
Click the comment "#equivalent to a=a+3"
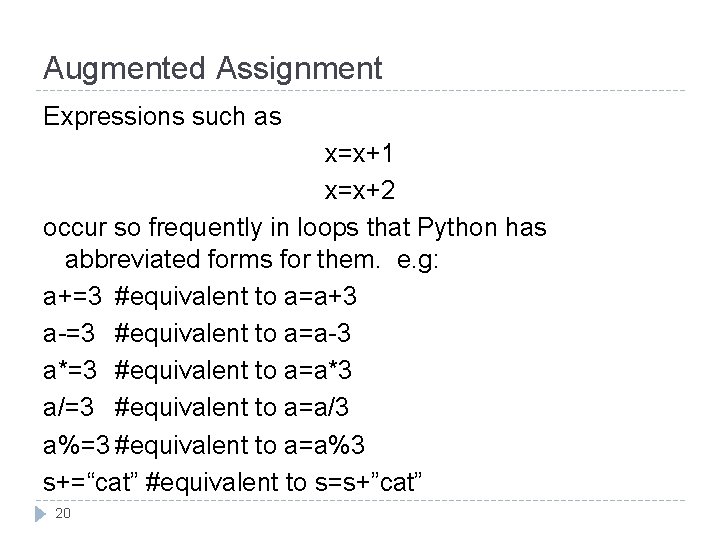[x=238, y=297]
